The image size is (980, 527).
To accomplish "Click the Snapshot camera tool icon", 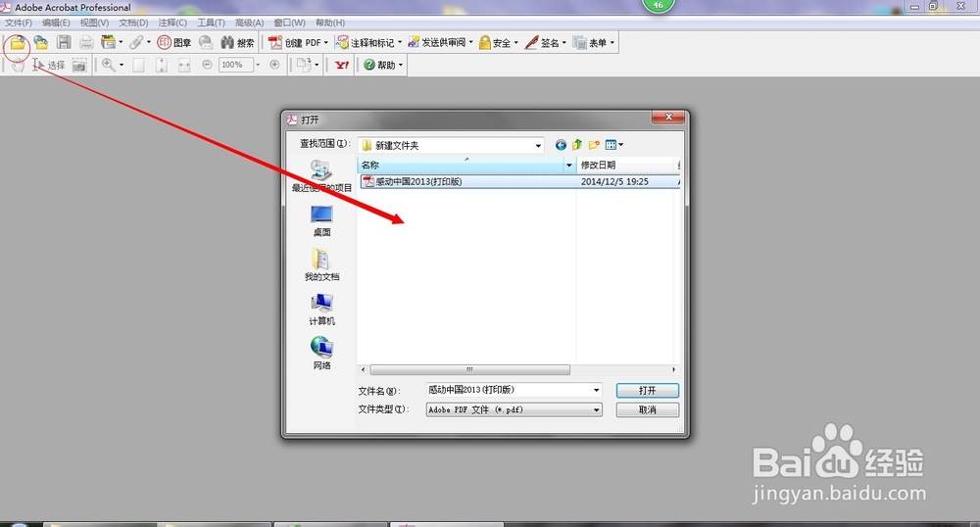I will (79, 65).
